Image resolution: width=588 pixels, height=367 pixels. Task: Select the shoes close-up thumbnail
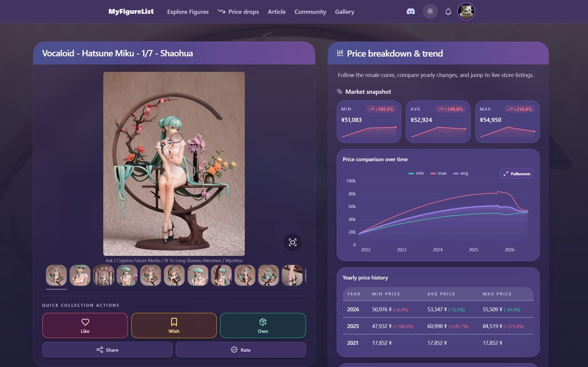coord(292,275)
